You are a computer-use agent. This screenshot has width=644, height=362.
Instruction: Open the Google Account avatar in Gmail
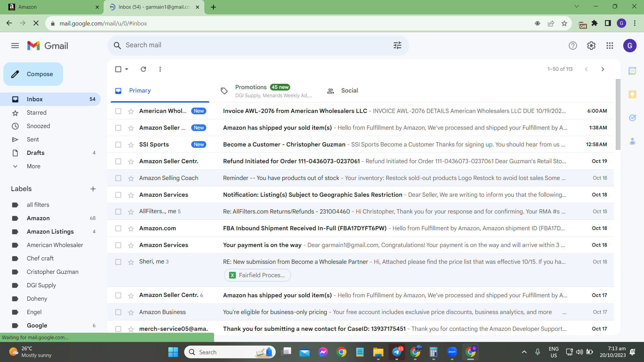pyautogui.click(x=630, y=46)
